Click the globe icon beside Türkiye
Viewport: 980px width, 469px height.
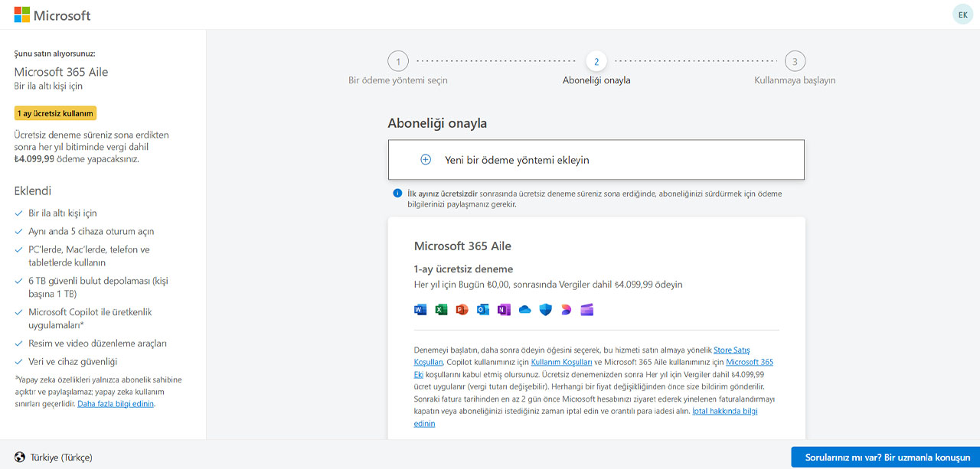(20, 458)
